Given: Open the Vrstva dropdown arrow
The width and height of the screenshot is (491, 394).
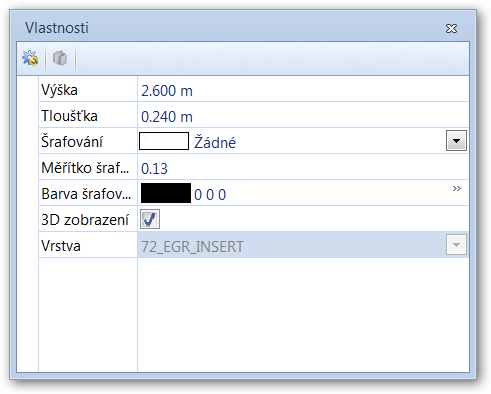Looking at the screenshot, I should (x=456, y=245).
